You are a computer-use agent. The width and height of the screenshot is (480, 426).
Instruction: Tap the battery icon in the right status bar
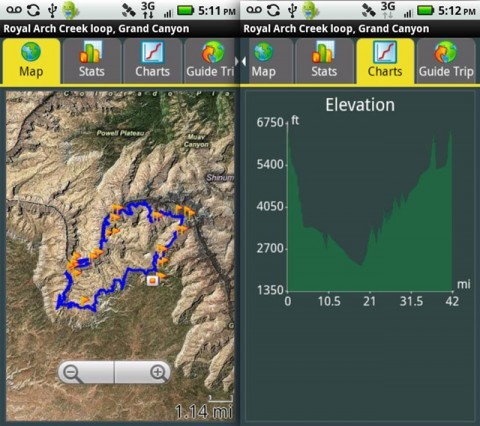(425, 10)
